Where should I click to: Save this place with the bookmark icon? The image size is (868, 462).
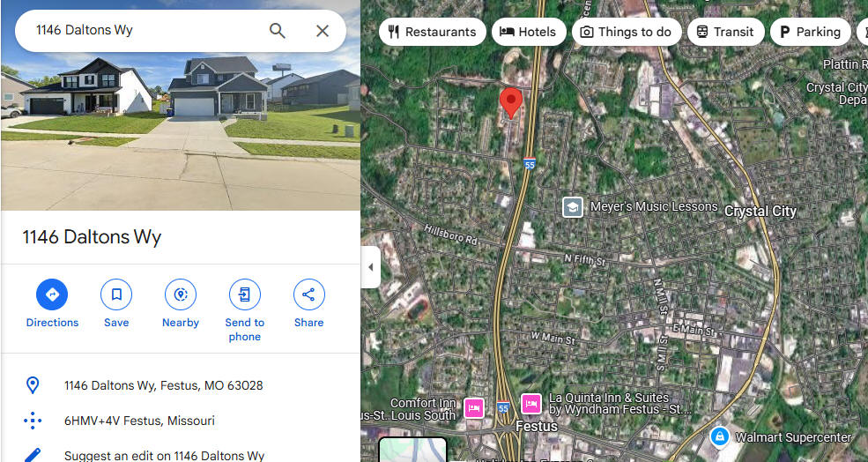(116, 294)
